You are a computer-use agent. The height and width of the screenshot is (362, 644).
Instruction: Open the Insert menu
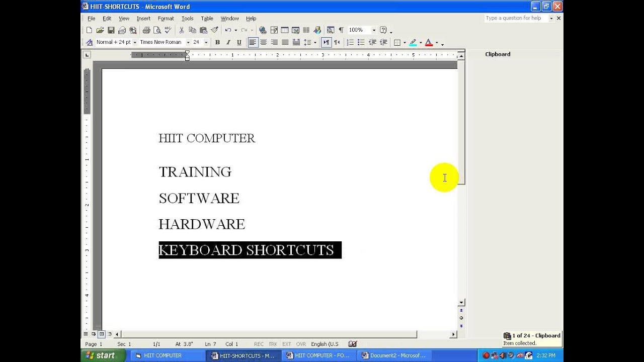point(143,19)
